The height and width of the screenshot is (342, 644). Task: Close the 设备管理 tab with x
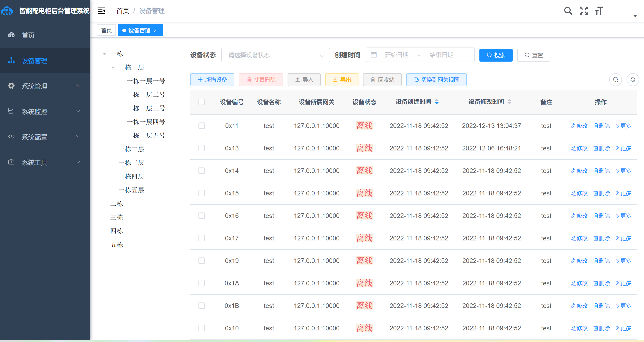(x=155, y=30)
